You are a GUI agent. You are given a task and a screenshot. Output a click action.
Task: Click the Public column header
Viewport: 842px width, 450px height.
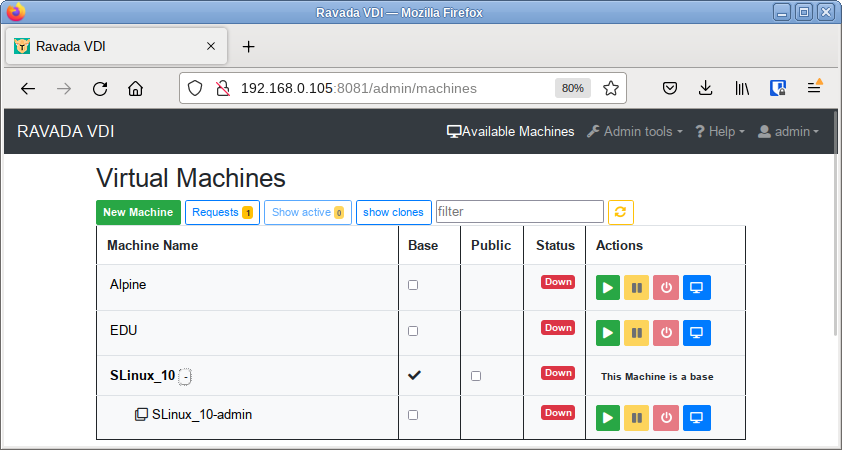[x=491, y=245]
